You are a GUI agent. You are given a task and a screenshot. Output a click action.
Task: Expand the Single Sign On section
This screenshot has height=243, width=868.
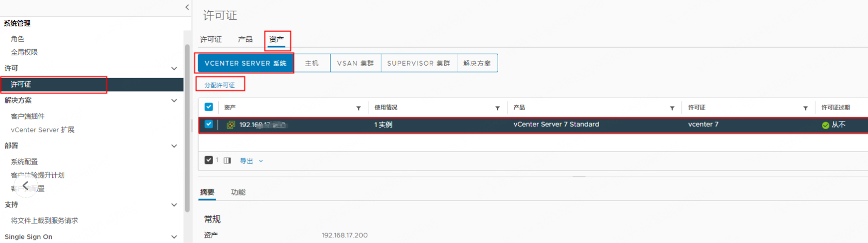[x=174, y=237]
